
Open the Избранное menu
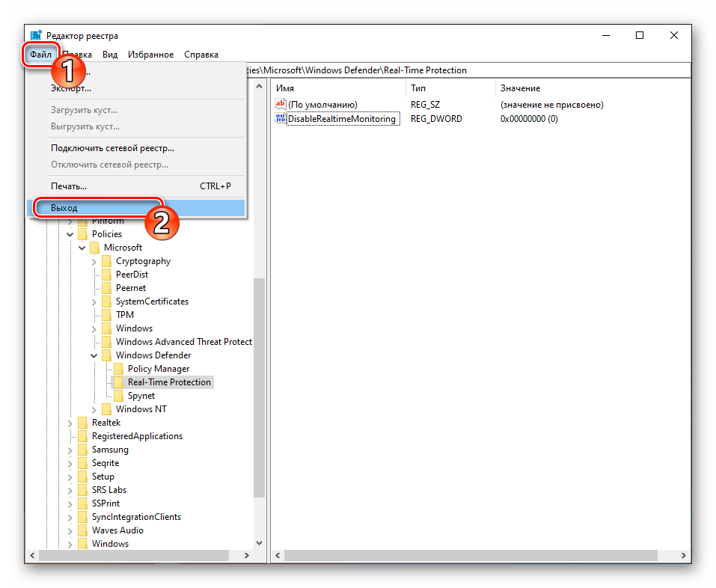click(x=150, y=55)
